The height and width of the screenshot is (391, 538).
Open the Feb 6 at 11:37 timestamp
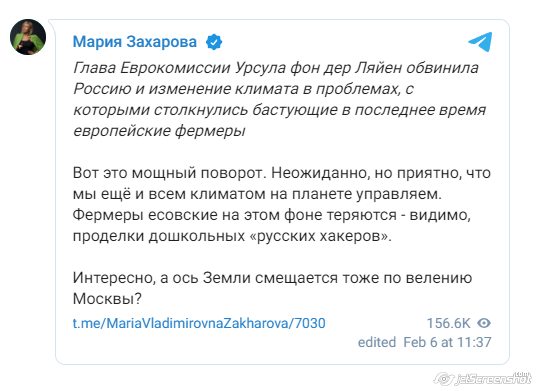[x=447, y=342]
